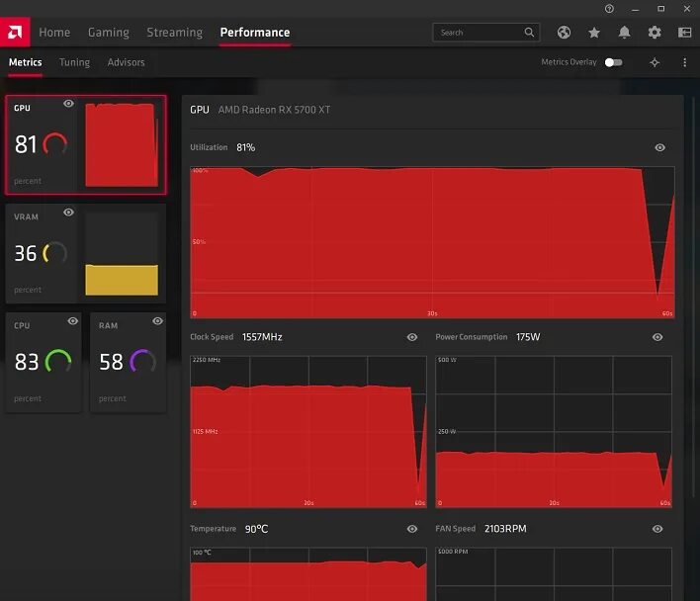
Task: Switch to the Tuning sub-tab
Action: coord(74,62)
